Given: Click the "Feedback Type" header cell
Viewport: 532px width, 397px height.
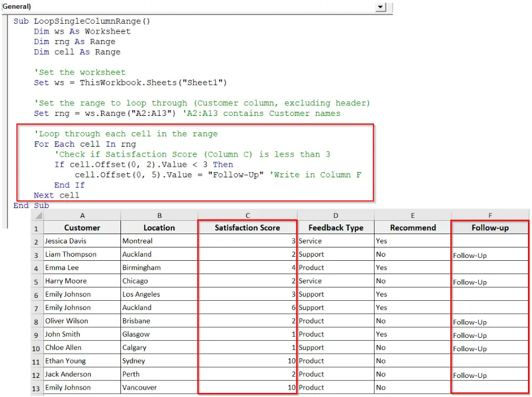Looking at the screenshot, I should [336, 228].
